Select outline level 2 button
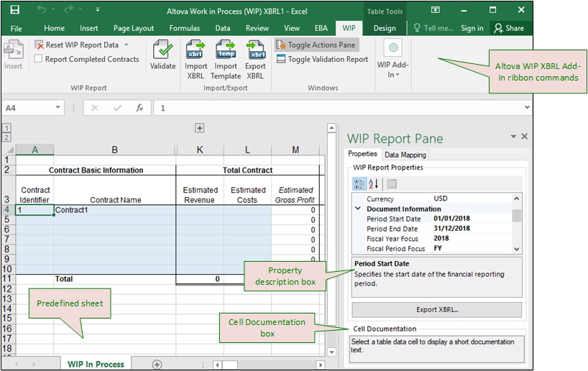 pos(6,137)
